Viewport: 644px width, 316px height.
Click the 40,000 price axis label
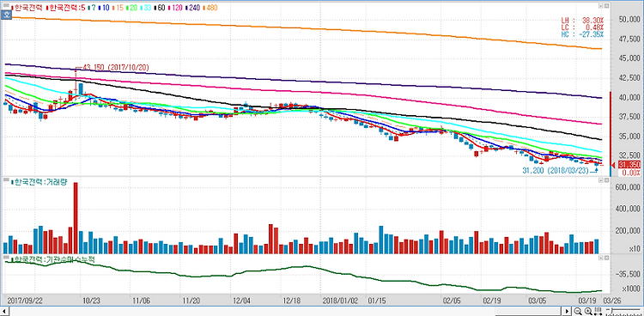(629, 98)
